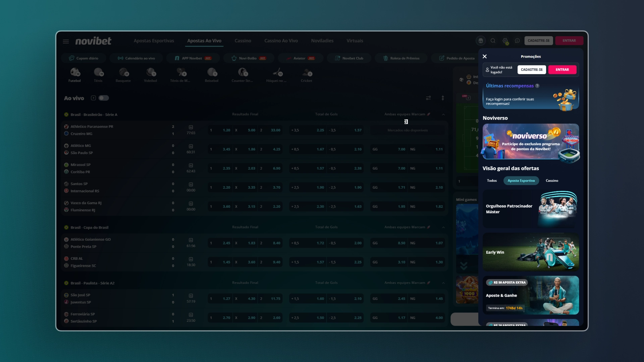Open the Roleta de Prêmios shortcut
Screen dimensions: 644x362
[401, 58]
